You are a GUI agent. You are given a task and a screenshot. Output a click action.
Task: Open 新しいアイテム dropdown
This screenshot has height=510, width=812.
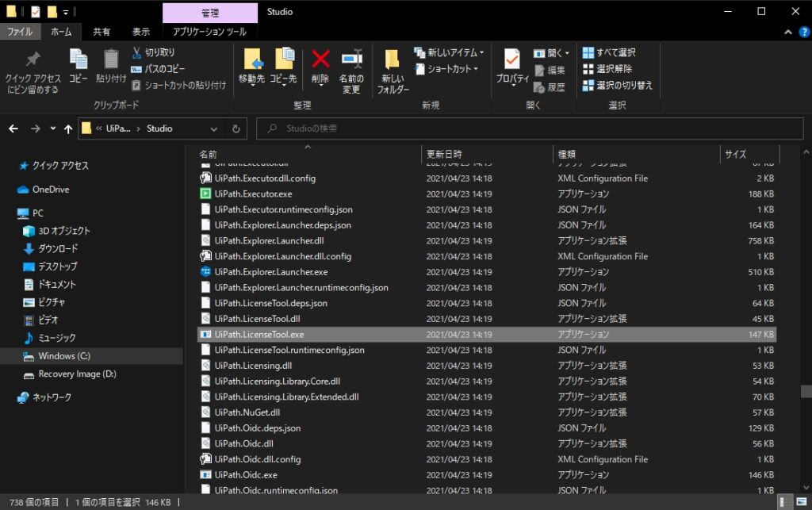449,52
